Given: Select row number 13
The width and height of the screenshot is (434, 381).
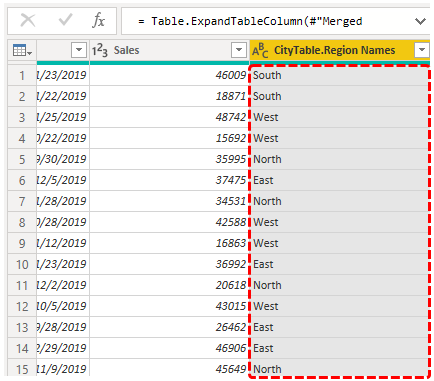Looking at the screenshot, I should point(22,327).
